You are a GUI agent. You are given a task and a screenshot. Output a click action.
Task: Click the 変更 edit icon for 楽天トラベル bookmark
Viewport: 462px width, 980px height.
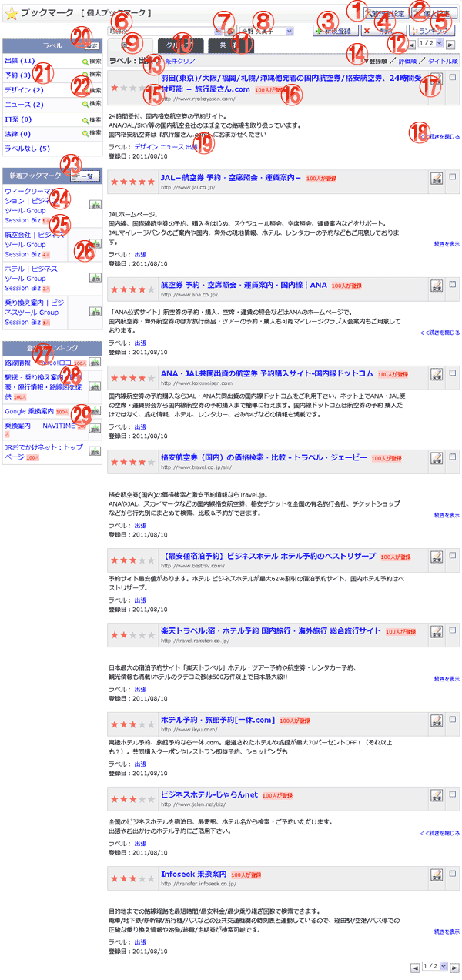(437, 633)
